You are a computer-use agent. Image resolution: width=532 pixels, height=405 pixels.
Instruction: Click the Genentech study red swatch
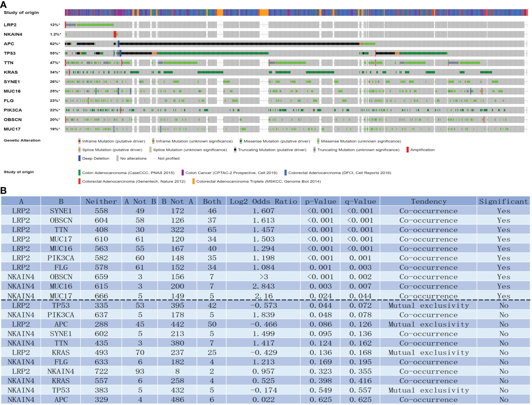tap(79, 181)
